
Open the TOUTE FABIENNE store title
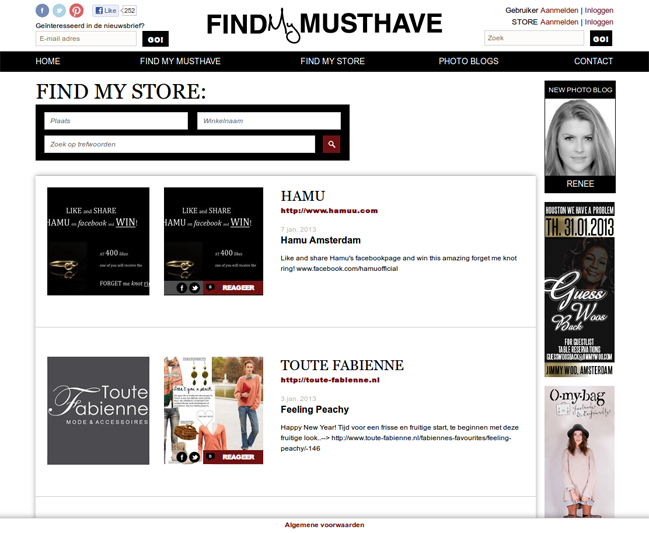342,365
